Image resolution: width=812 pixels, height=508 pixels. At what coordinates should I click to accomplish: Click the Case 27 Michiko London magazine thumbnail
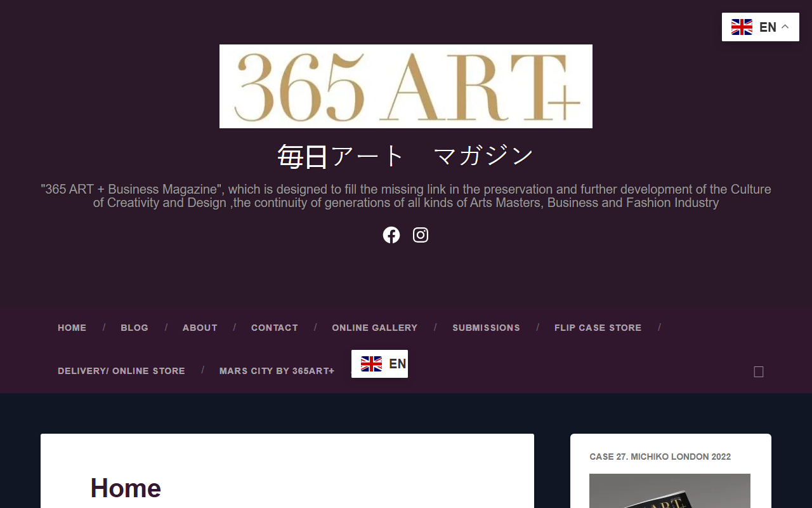click(670, 491)
